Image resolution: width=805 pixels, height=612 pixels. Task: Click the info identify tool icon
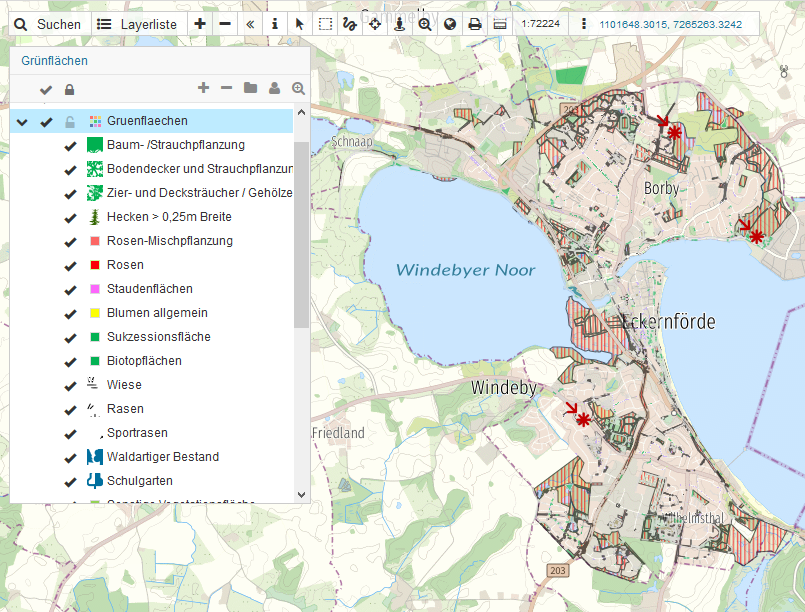pyautogui.click(x=275, y=23)
